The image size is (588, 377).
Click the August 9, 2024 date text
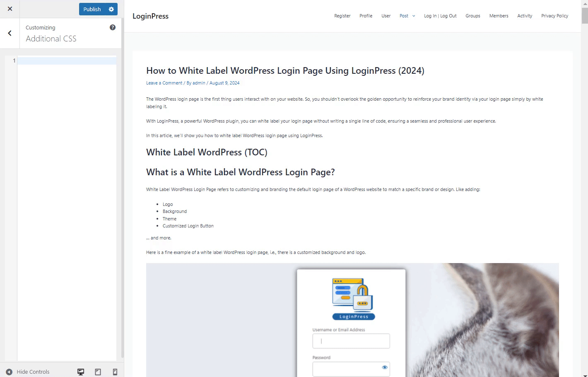[x=224, y=83]
